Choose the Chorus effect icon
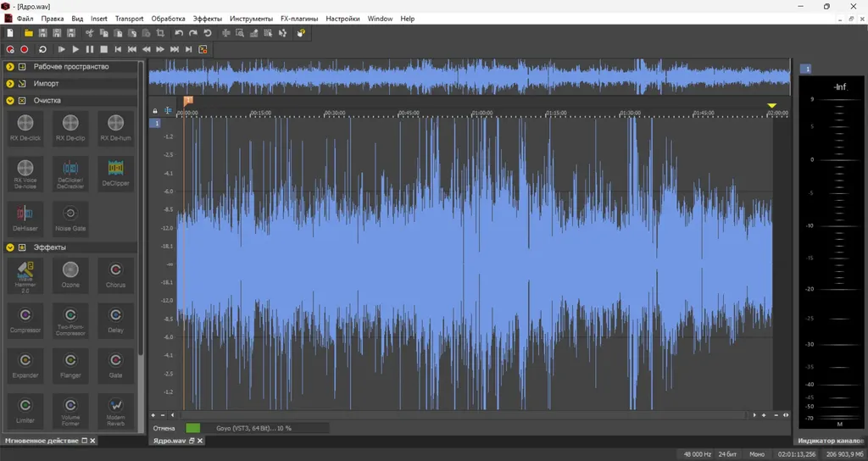Screen dimensions: 868x461 click(115, 275)
